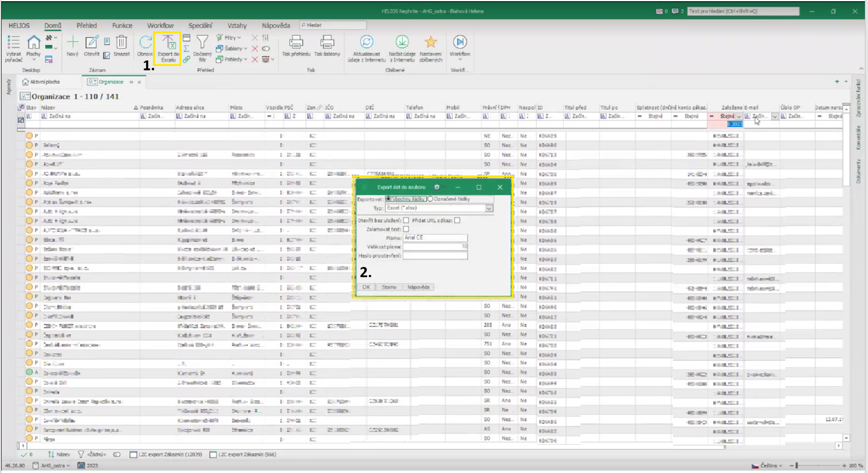Viewport: 868px width, 473px height.
Task: Enable the Otevřít bez uložení checkbox
Action: 406,220
